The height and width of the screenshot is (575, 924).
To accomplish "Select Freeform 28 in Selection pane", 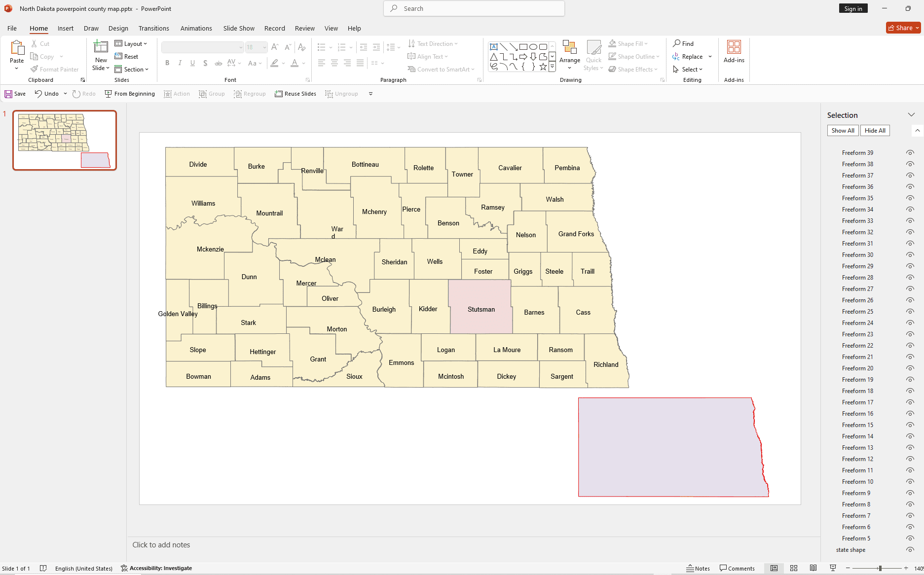I will pyautogui.click(x=857, y=278).
